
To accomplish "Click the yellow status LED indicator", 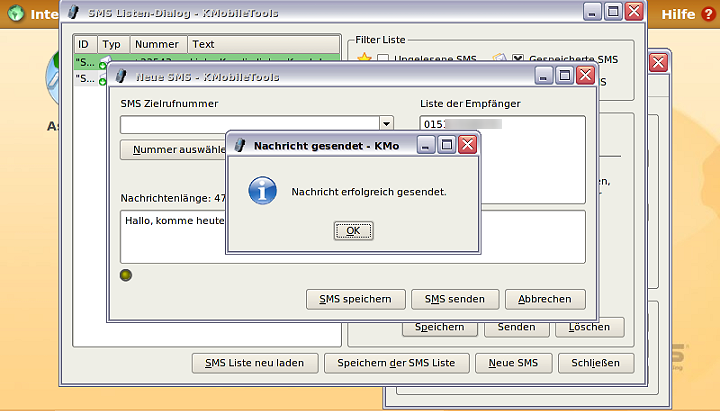I will (126, 275).
